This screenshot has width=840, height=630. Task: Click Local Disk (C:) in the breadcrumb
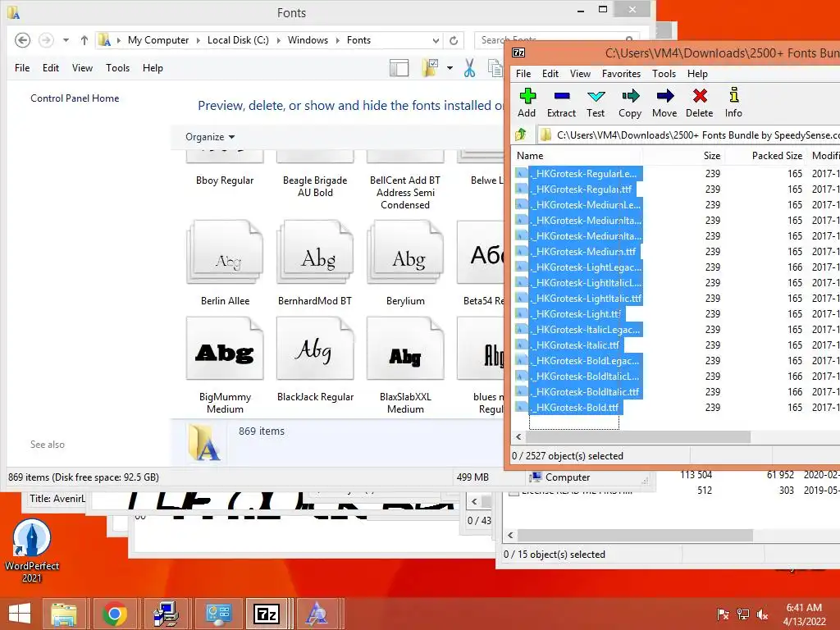click(x=238, y=40)
